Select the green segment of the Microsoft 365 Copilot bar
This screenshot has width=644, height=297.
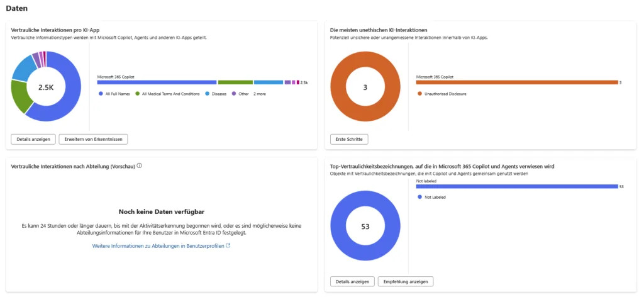[x=235, y=82]
